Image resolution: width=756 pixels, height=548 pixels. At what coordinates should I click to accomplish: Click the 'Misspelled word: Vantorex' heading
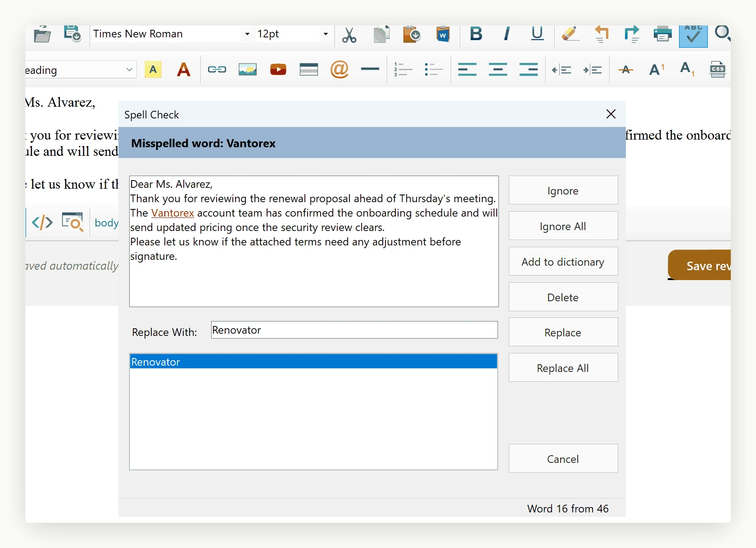(x=203, y=143)
